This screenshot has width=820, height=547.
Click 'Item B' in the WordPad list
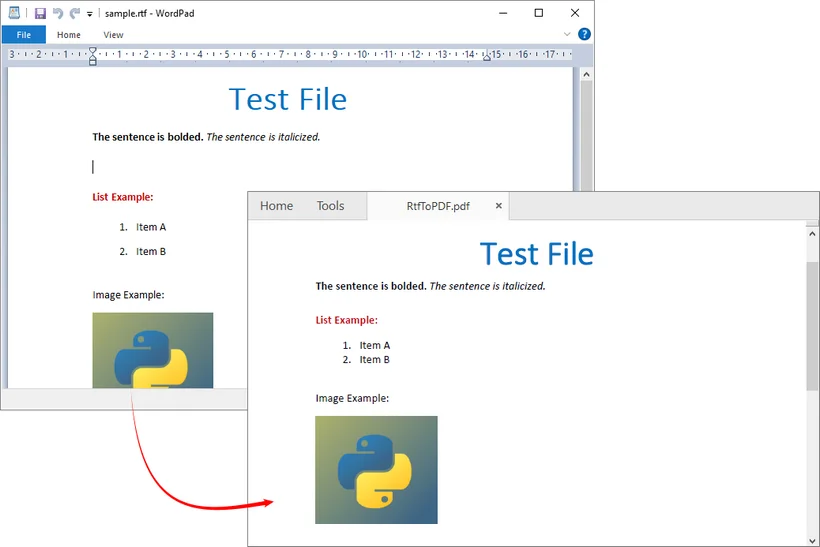pyautogui.click(x=151, y=252)
